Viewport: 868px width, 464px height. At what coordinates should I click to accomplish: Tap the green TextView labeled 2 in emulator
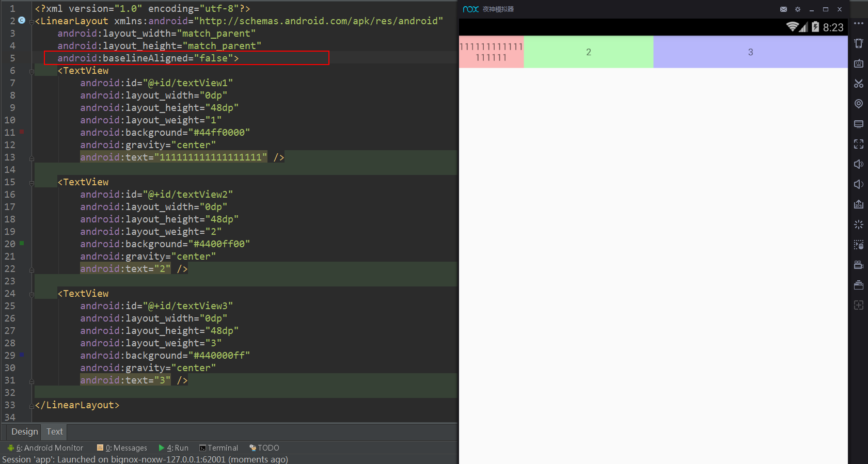point(589,52)
